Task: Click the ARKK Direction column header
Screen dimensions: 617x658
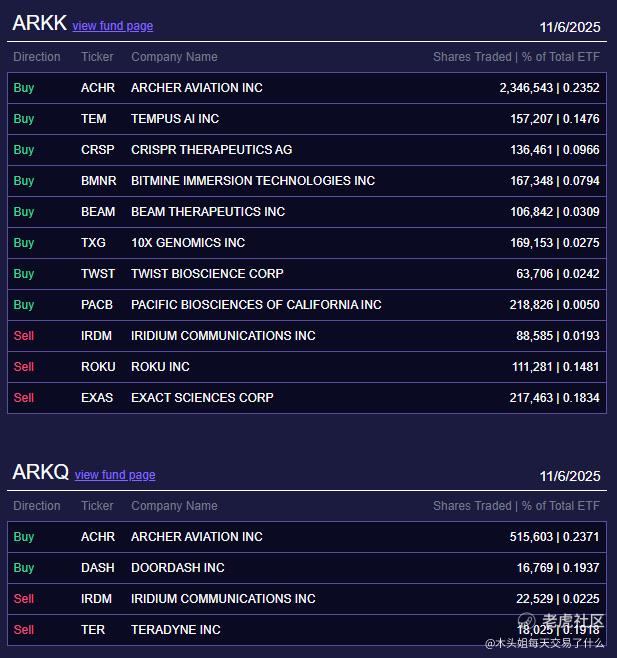Action: [x=37, y=57]
